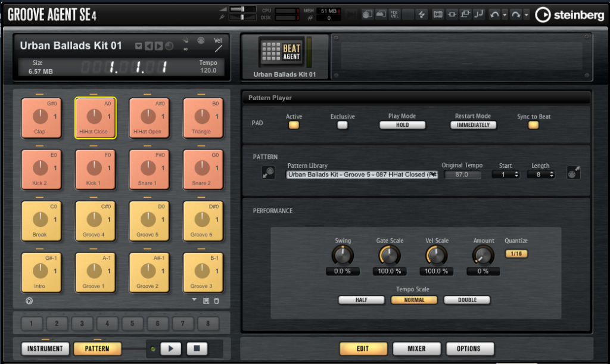Open the Pattern Library dropdown field
This screenshot has height=364, width=610.
pos(362,175)
